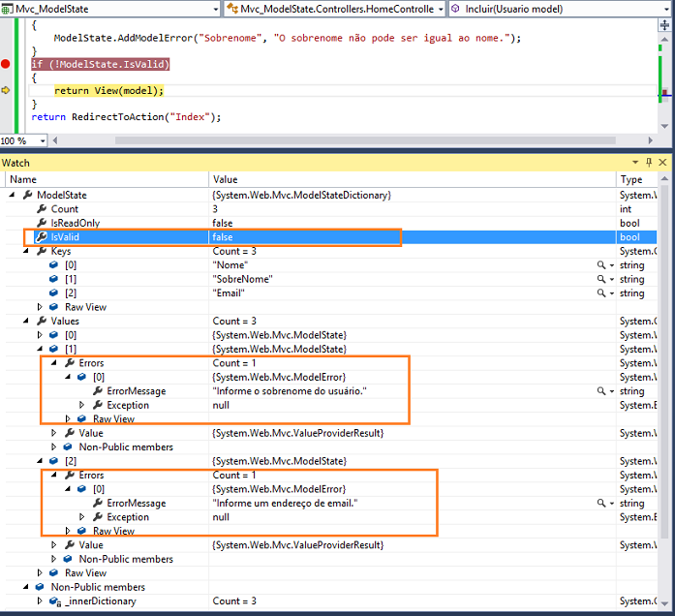Collapse the ModelState root node
This screenshot has height=616, width=675.
(12, 196)
